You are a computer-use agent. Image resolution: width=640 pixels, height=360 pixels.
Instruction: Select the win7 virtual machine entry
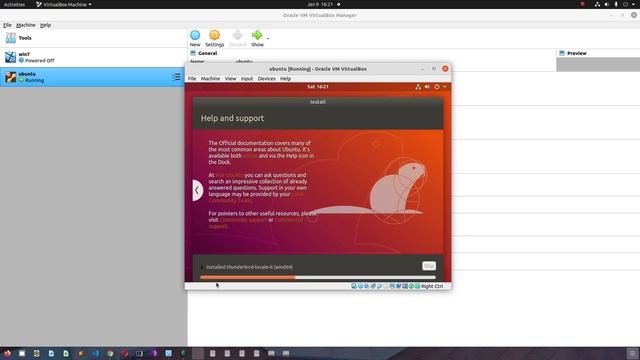pyautogui.click(x=93, y=57)
